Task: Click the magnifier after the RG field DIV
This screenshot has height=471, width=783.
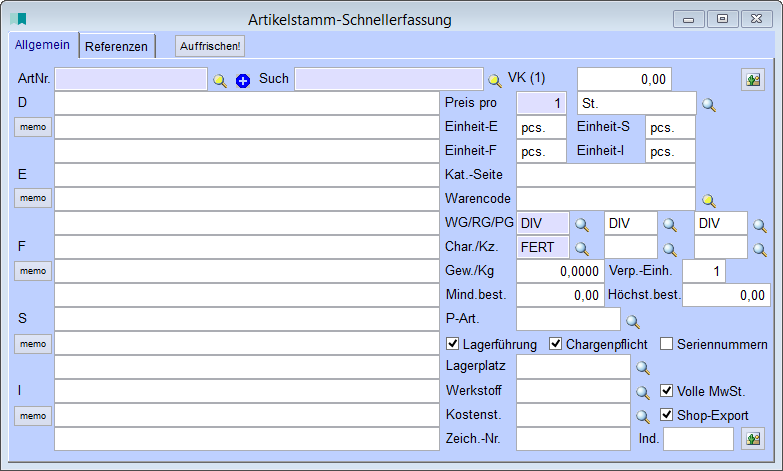Action: tap(670, 225)
